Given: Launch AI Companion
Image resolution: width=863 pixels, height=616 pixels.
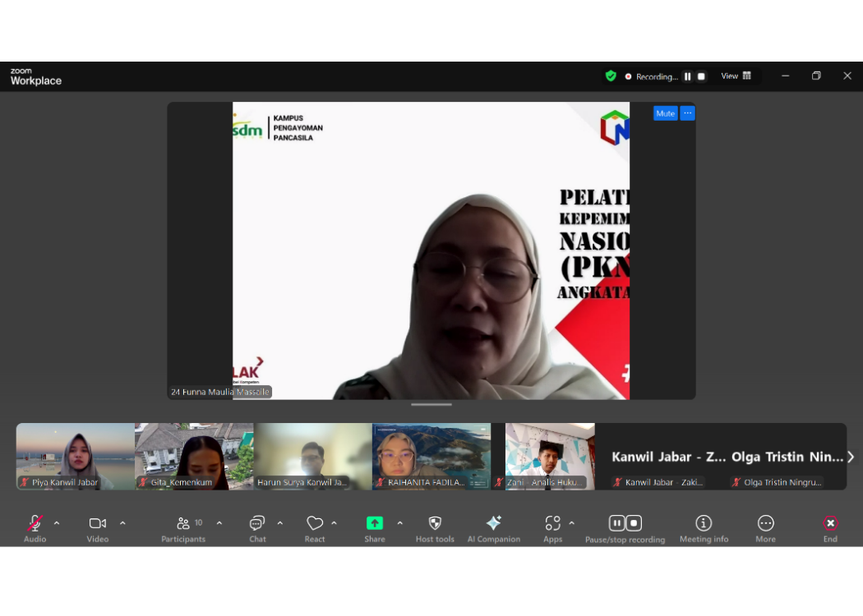Looking at the screenshot, I should coord(493,524).
